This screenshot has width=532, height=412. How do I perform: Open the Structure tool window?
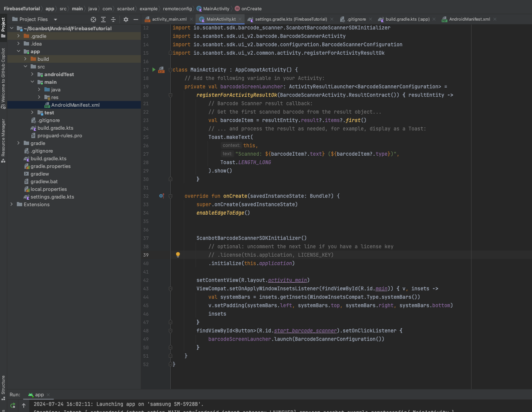click(3, 384)
